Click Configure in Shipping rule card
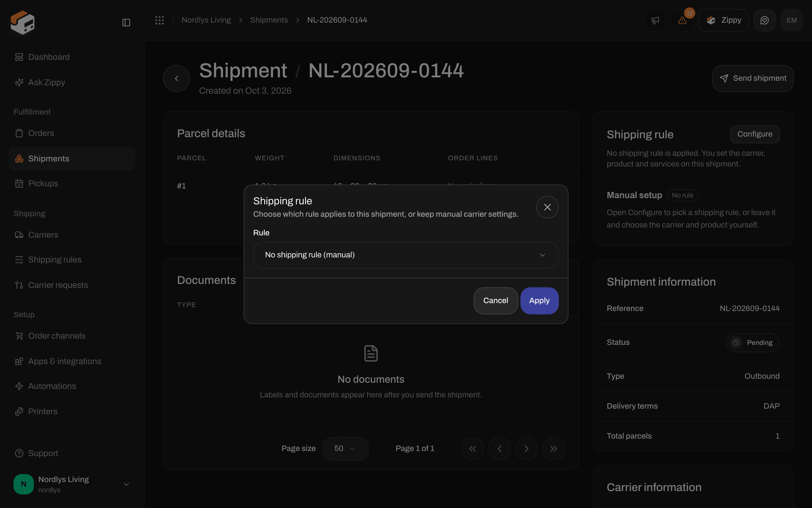The width and height of the screenshot is (812, 508). pyautogui.click(x=754, y=134)
